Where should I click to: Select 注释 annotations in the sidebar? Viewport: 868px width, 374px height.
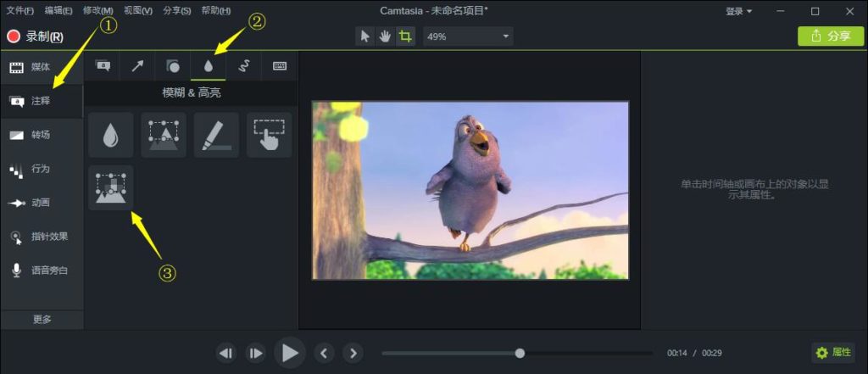pyautogui.click(x=42, y=102)
